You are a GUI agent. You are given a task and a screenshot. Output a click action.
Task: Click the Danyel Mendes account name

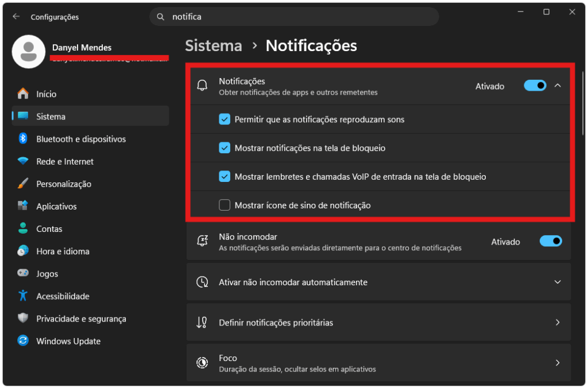coord(82,48)
